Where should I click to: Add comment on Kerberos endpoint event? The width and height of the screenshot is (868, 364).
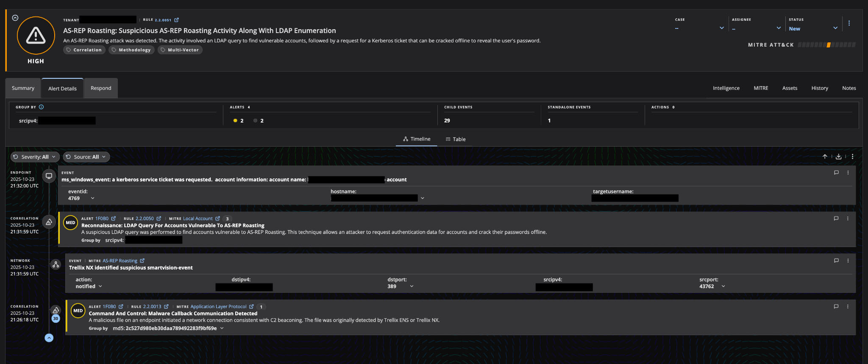pos(836,173)
